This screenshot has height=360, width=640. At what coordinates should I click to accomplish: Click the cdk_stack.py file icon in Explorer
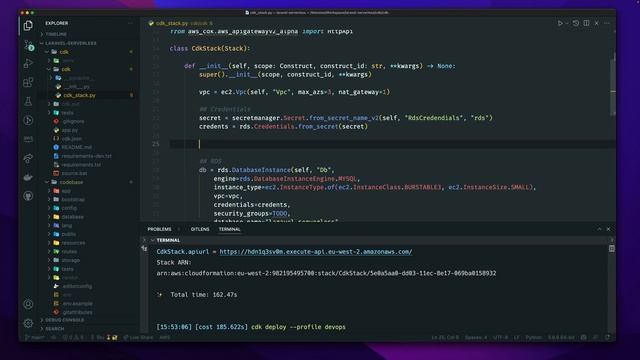58,95
